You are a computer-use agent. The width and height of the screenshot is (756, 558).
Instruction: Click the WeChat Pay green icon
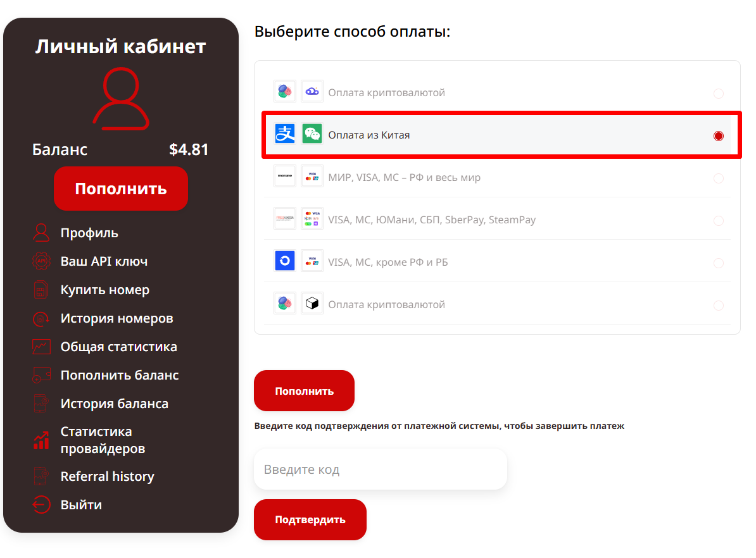(x=312, y=134)
